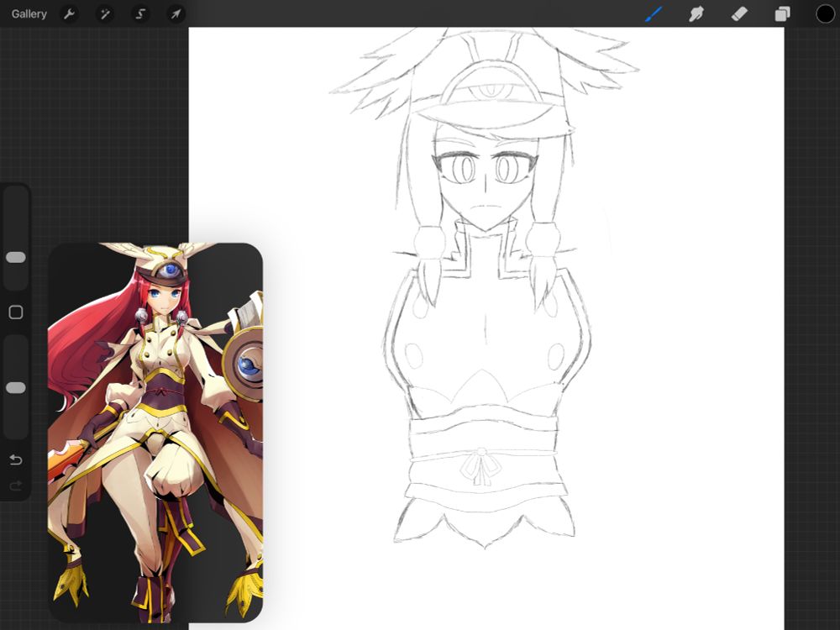Viewport: 840px width, 630px height.
Task: Undo the last stroke
Action: pyautogui.click(x=15, y=459)
